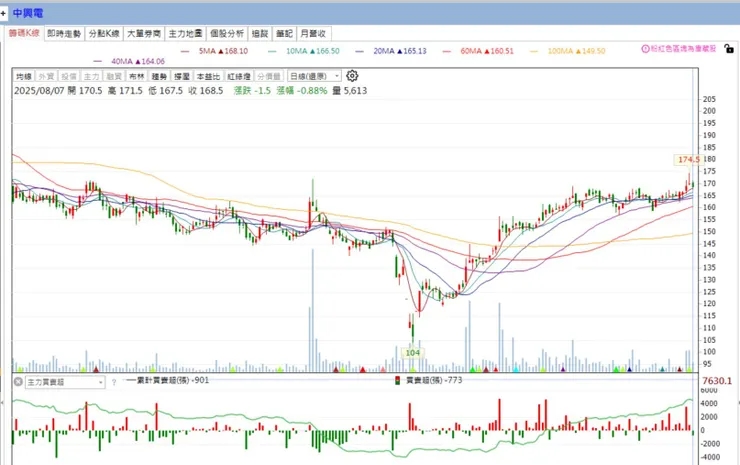Viewport: 740px width, 465px height.
Task: Click the 漲幅 -0.88% value
Action: coord(302,91)
